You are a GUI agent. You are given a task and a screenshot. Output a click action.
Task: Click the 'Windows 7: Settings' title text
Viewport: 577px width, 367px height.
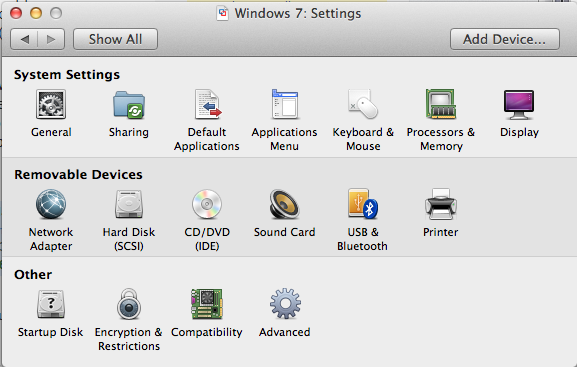tap(298, 14)
